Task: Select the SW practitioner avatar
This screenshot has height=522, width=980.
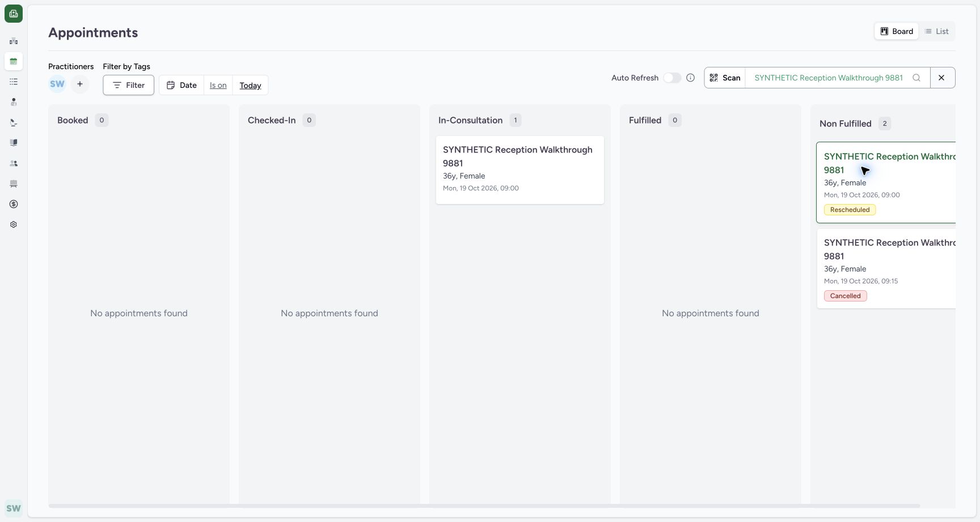Action: (57, 84)
